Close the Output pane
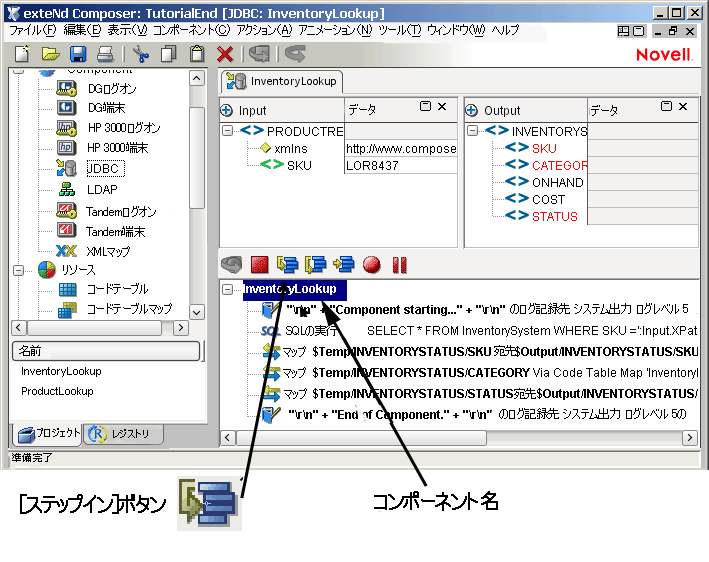The image size is (709, 562). (683, 106)
